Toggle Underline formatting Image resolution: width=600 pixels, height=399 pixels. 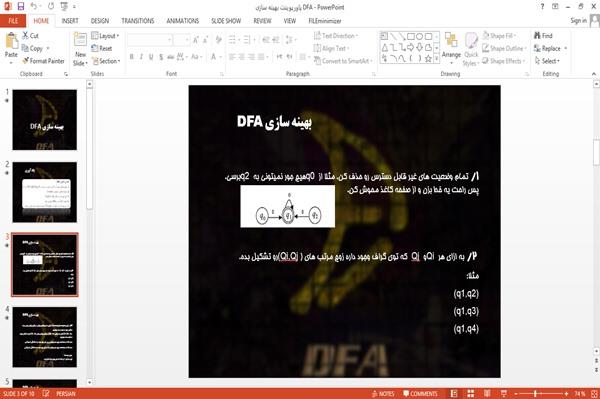point(151,57)
